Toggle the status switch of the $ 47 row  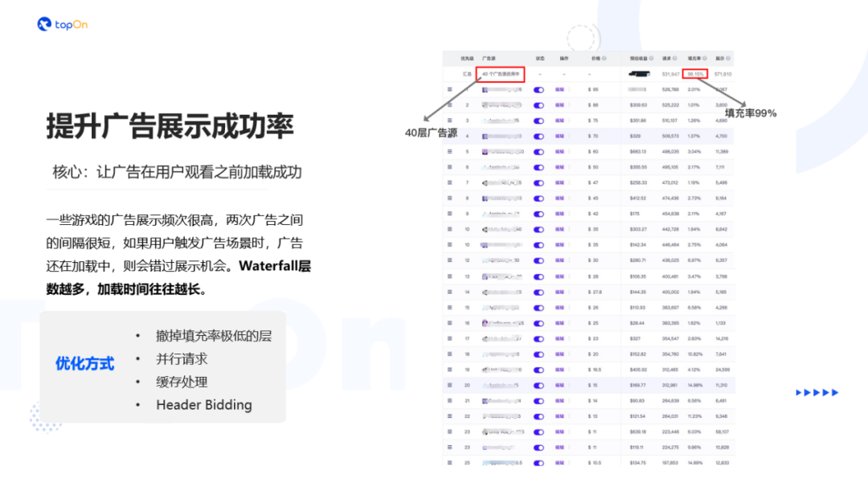tap(538, 182)
